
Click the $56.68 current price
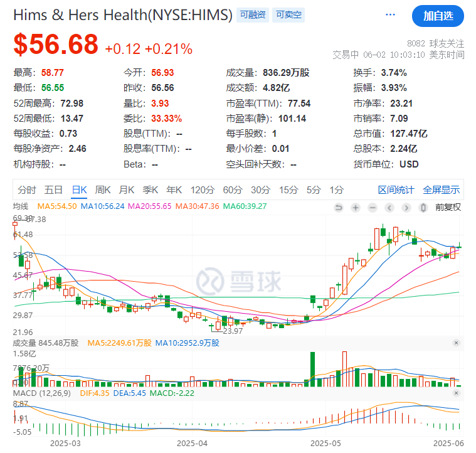tap(56, 45)
